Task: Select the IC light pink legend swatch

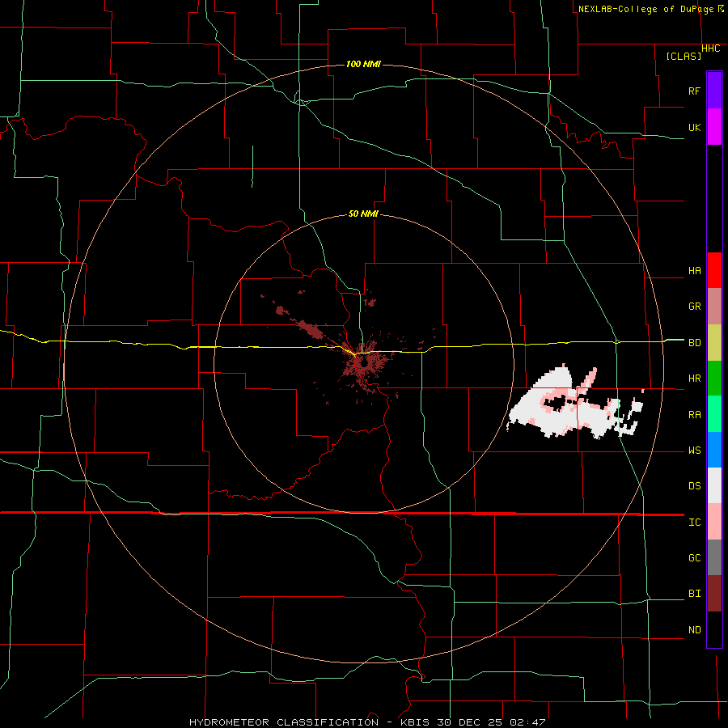Action: click(714, 522)
